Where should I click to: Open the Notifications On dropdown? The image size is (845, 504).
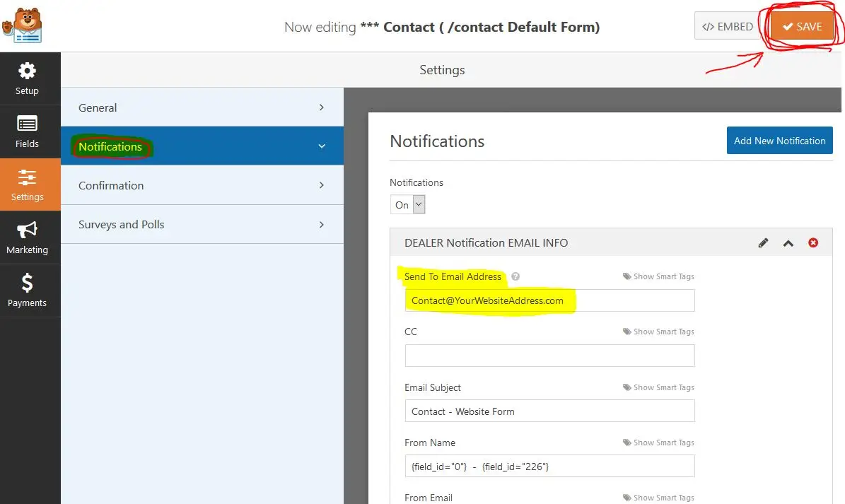(x=408, y=205)
